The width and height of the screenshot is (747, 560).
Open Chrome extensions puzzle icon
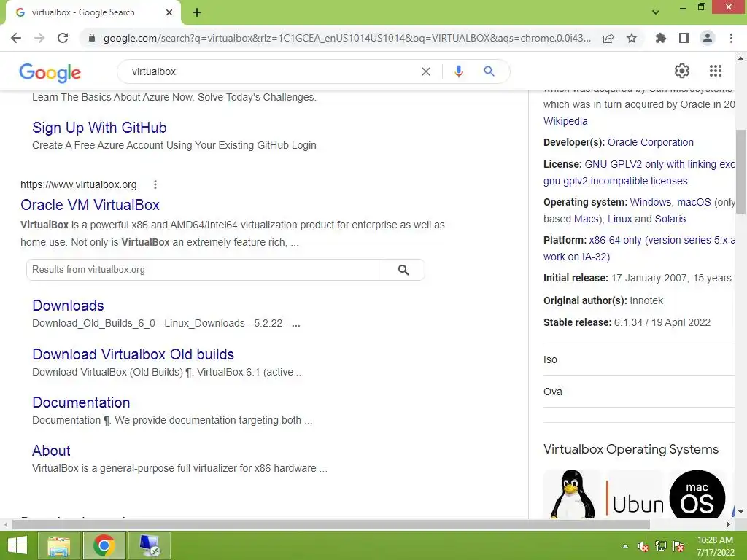660,38
